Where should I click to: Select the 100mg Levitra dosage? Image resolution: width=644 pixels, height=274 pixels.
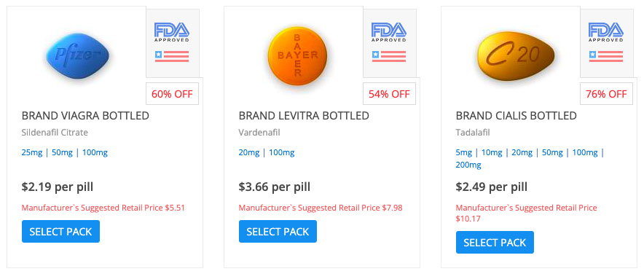(281, 153)
